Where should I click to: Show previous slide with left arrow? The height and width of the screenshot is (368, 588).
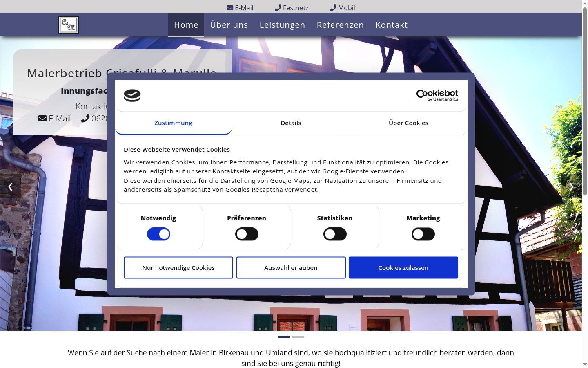10,186
